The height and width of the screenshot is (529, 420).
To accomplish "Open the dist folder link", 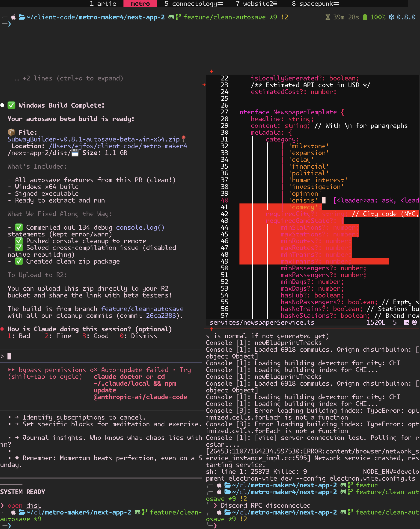I will tap(34, 505).
